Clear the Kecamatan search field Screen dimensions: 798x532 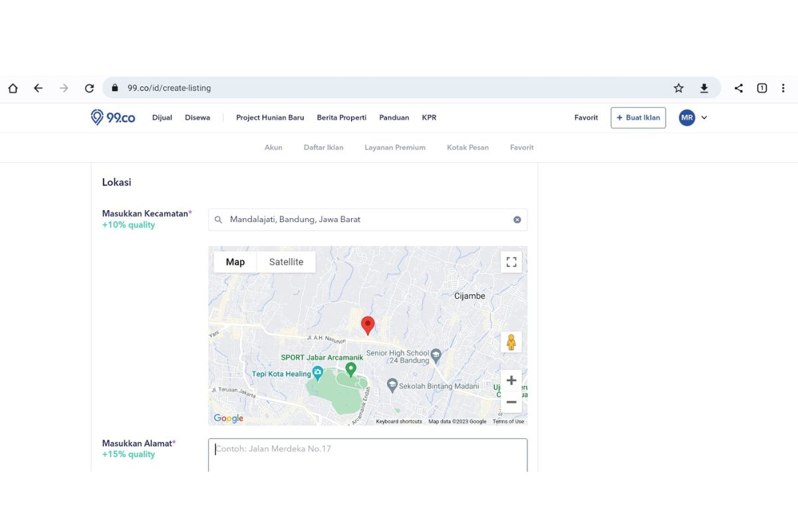pos(517,219)
